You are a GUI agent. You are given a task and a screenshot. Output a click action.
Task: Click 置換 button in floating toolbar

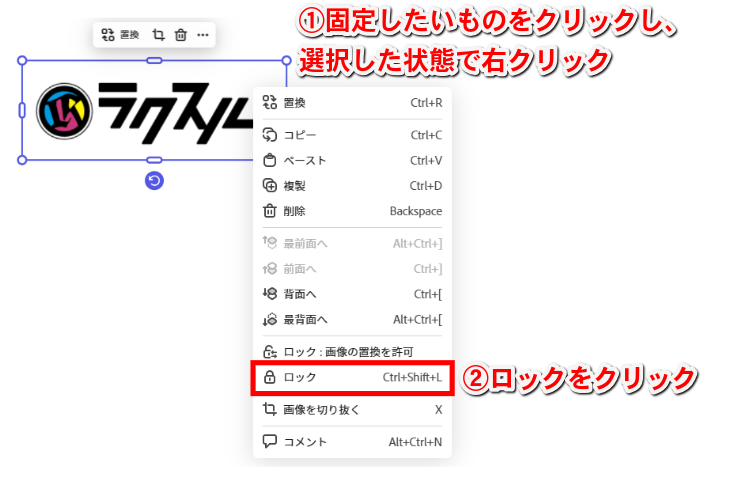(121, 35)
